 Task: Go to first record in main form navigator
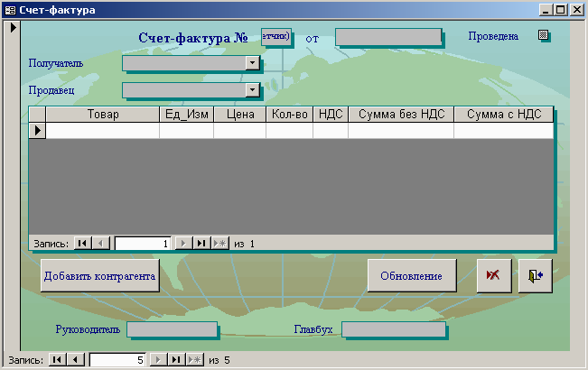coord(57,360)
